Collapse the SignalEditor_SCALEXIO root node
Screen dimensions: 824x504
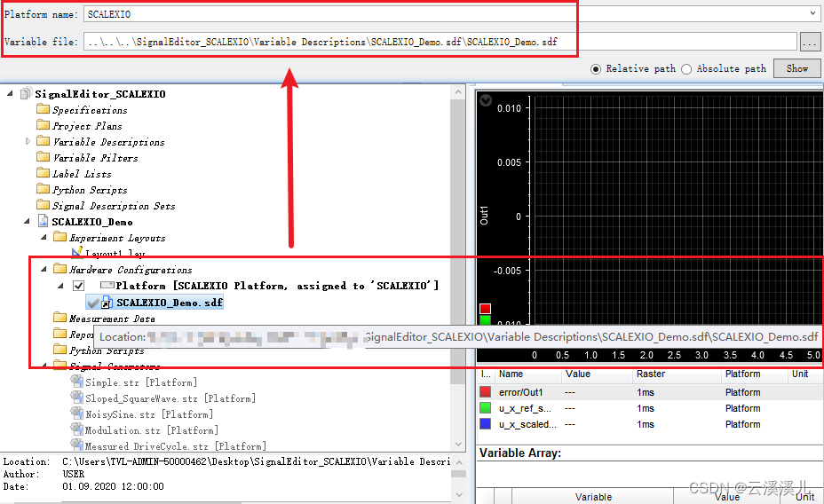(x=10, y=93)
